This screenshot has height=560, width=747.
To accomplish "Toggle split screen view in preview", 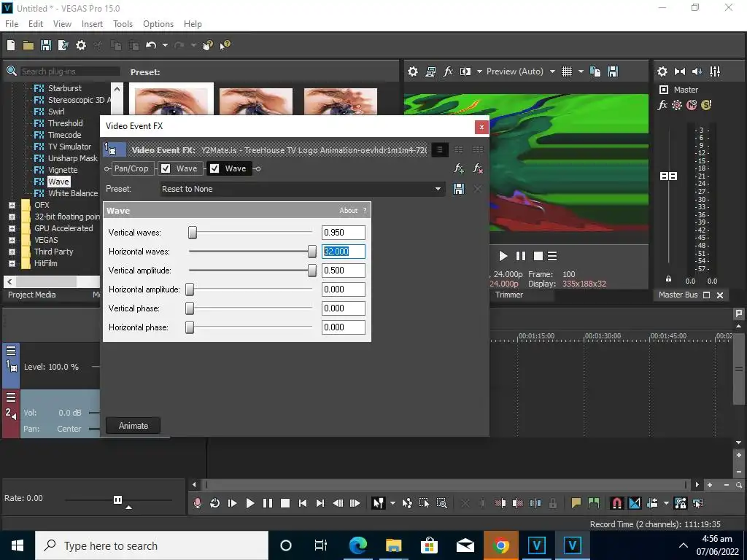I will (x=465, y=71).
